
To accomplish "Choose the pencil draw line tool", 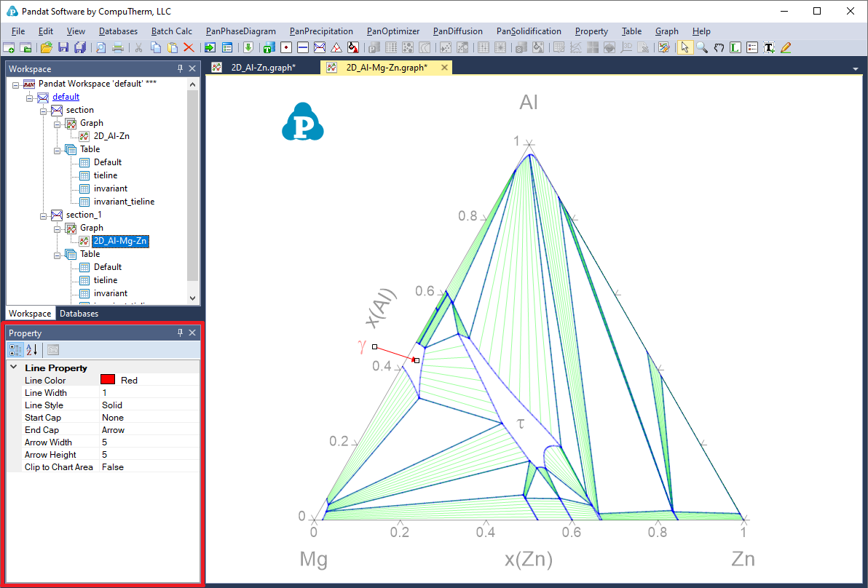I will click(x=785, y=47).
